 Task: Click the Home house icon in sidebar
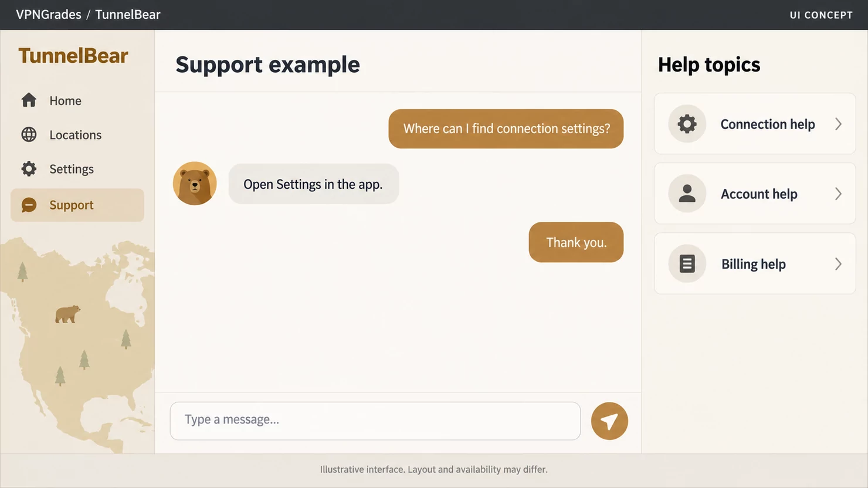coord(29,100)
